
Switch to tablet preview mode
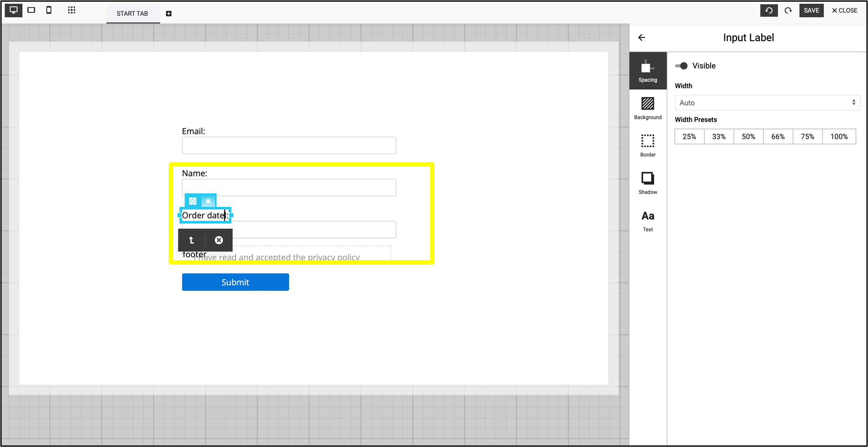[31, 10]
